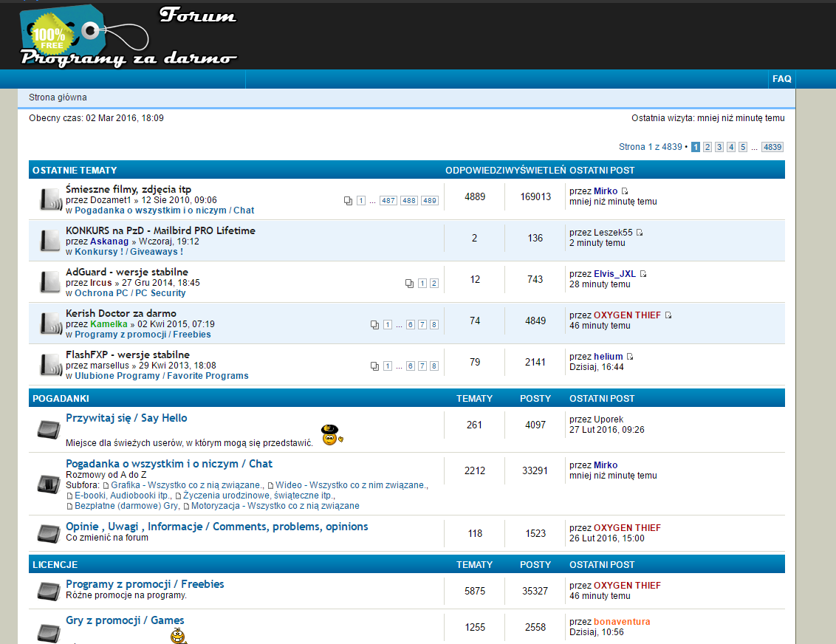
Task: Jump to last page 4839
Action: [772, 147]
